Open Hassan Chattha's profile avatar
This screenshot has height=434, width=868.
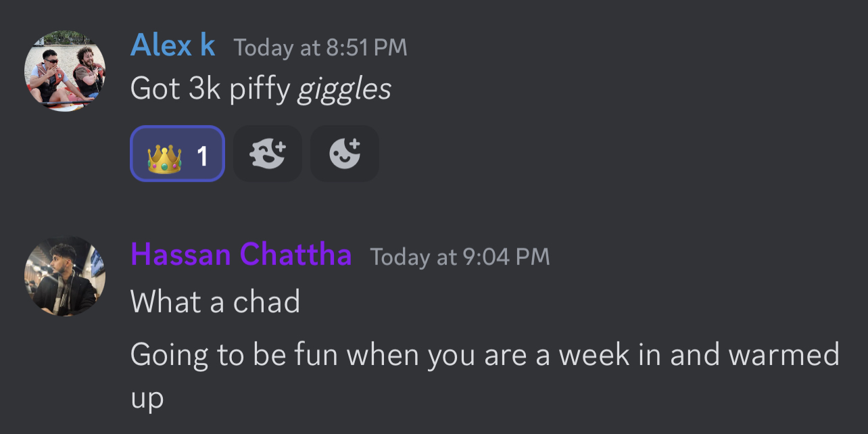65,276
